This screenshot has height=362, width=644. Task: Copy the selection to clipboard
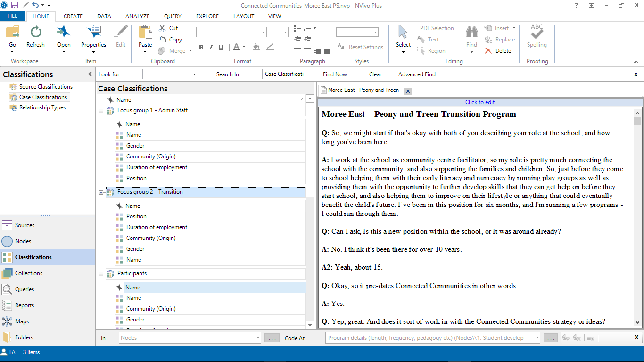coord(171,40)
